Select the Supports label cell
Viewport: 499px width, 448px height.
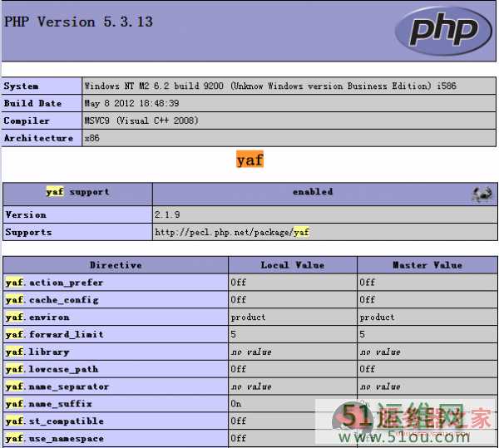(x=77, y=232)
